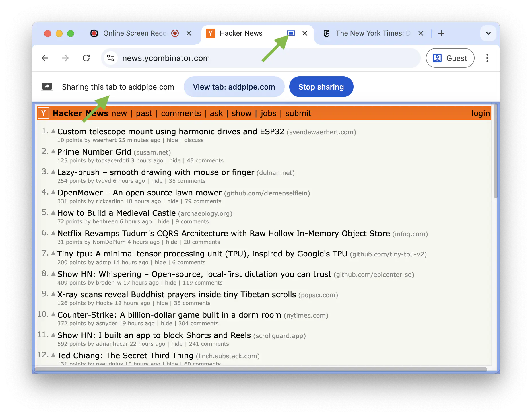Upvote the Counter-Strike story
This screenshot has height=416, width=532.
(53, 314)
